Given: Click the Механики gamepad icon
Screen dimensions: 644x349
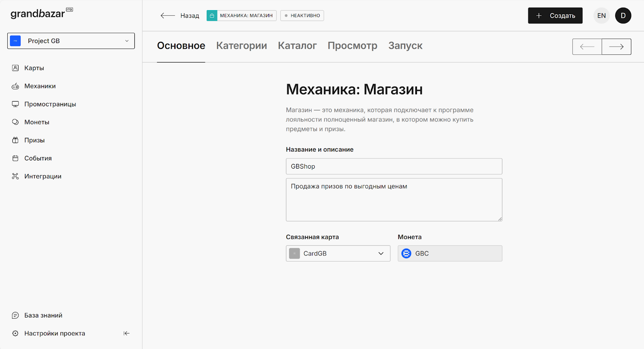Looking at the screenshot, I should [x=15, y=86].
